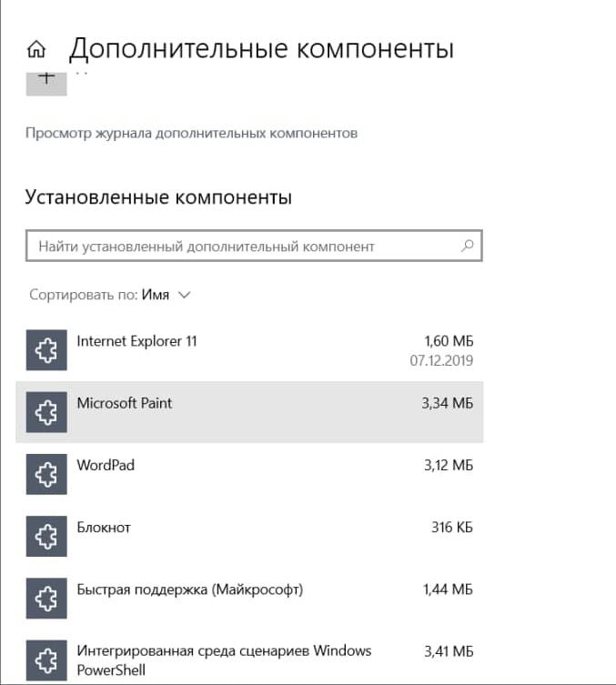This screenshot has height=685, width=616.
Task: Click the Блокнот puzzle icon
Action: click(x=46, y=537)
